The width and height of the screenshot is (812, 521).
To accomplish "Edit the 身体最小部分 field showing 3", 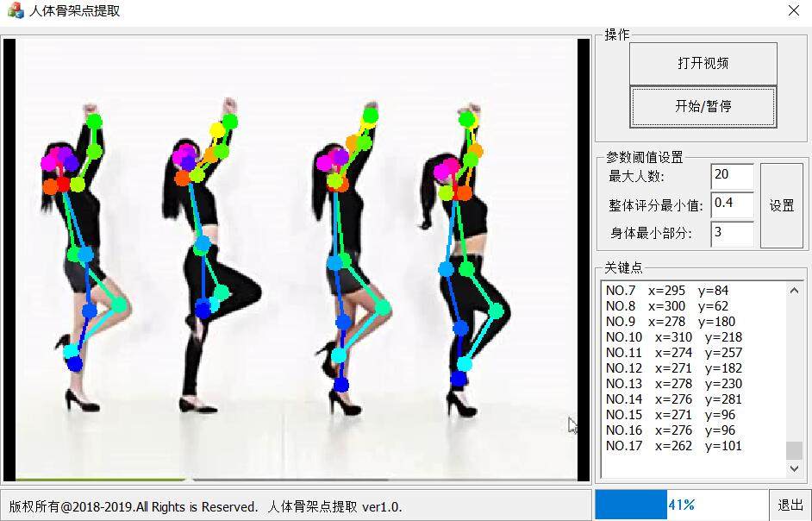I will tap(732, 233).
